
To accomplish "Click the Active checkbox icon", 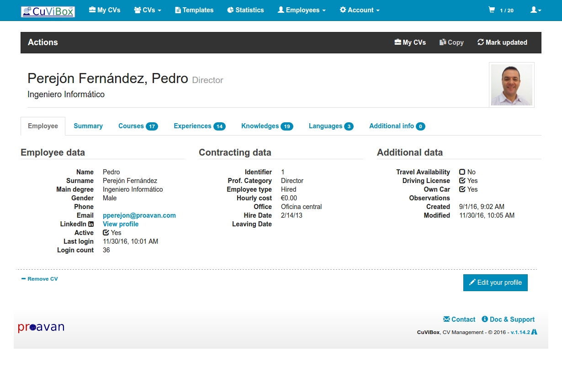I will (x=106, y=233).
